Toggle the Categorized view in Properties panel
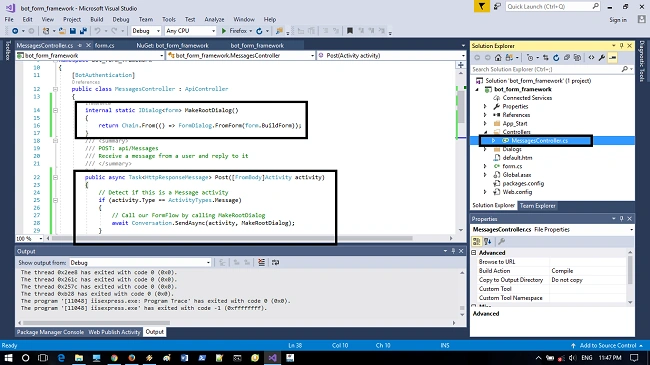 tap(477, 241)
